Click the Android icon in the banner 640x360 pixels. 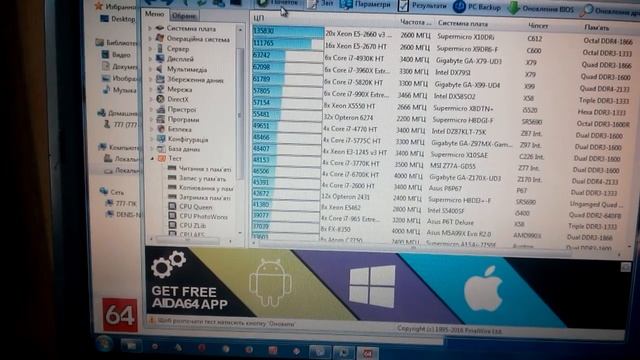pos(270,282)
